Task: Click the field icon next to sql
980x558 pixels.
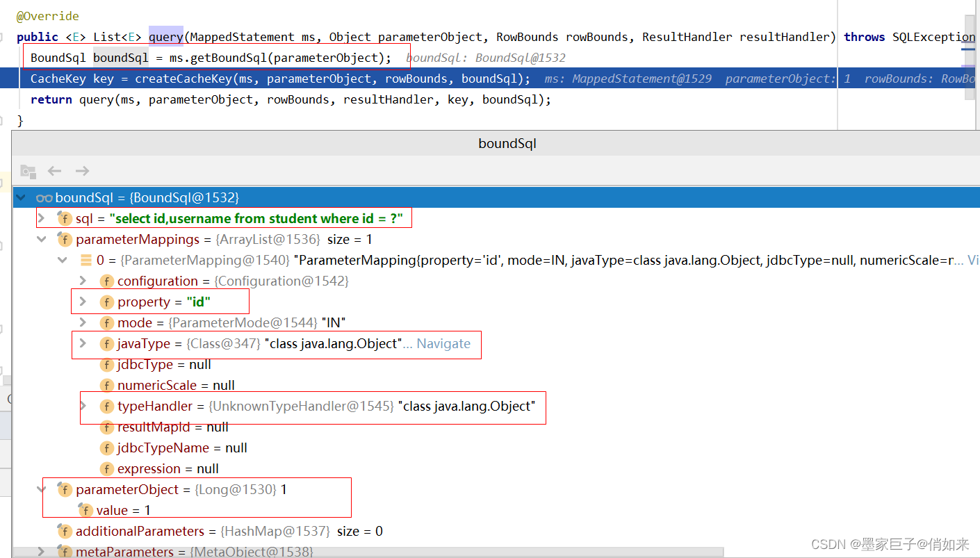Action: pyautogui.click(x=65, y=219)
